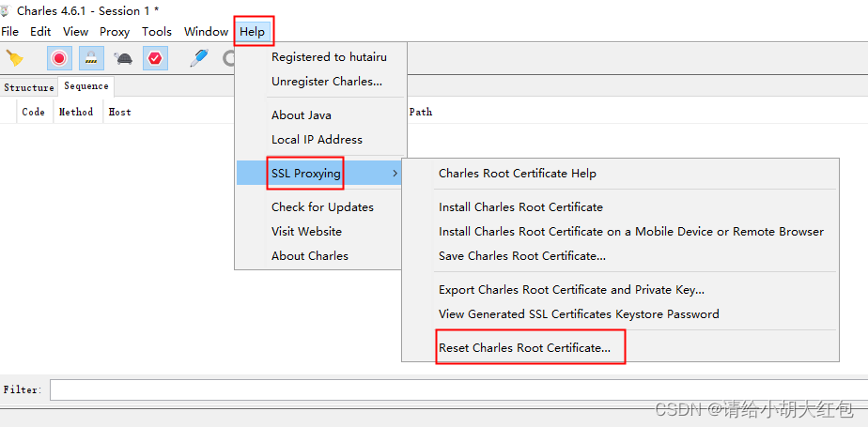Choose Reset Charles Root Certificate...
This screenshot has height=427, width=868.
(620, 347)
